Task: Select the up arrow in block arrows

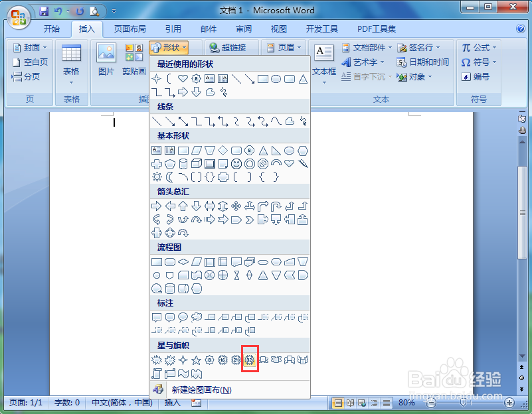Action: 183,206
